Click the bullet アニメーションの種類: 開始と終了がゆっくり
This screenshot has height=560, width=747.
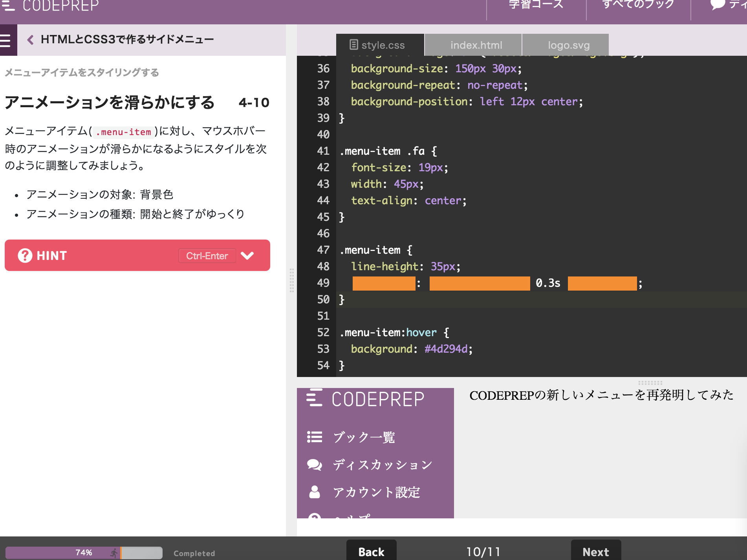coord(135,214)
